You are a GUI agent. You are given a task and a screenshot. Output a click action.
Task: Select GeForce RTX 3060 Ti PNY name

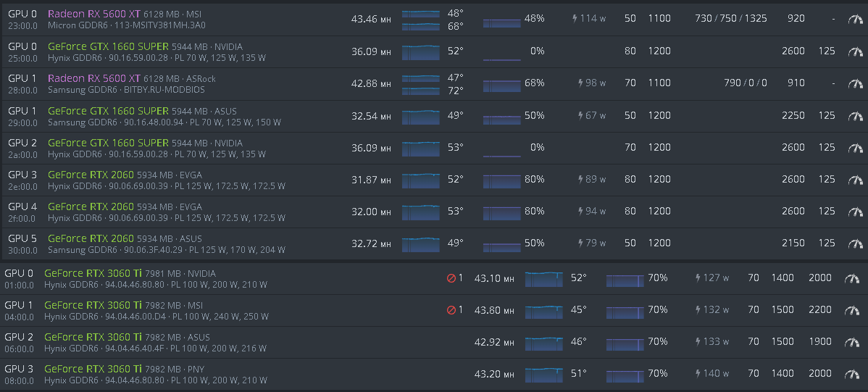[x=93, y=369]
